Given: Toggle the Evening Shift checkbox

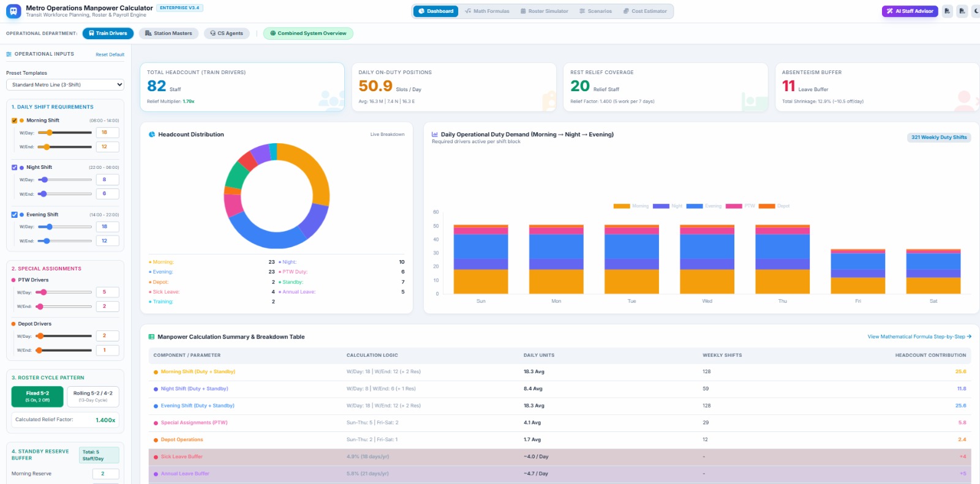Looking at the screenshot, I should (x=15, y=215).
